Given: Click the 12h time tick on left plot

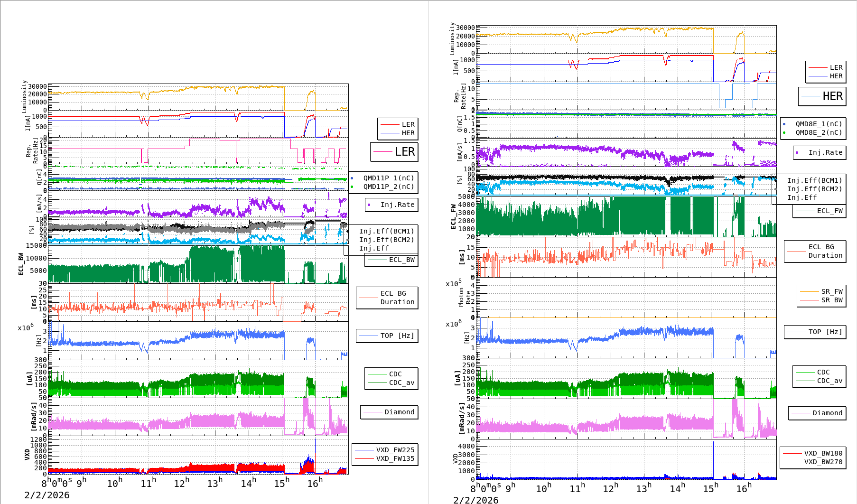Looking at the screenshot, I should click(181, 483).
